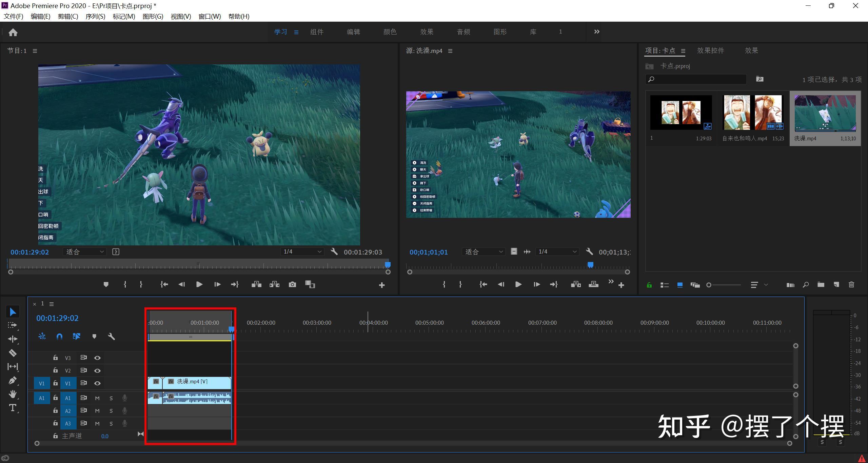Open timeline display settings wrench
The image size is (868, 463).
point(111,336)
